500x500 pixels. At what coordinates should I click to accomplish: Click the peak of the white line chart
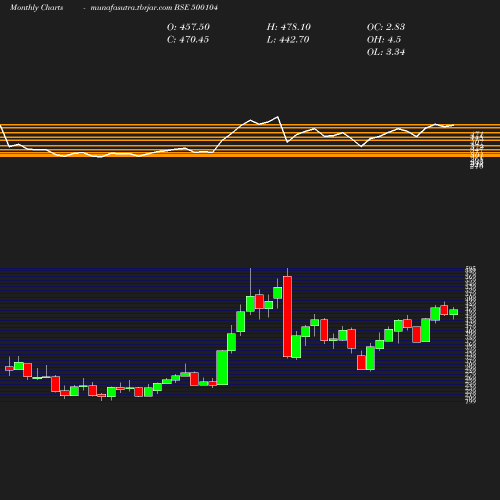coord(277,117)
